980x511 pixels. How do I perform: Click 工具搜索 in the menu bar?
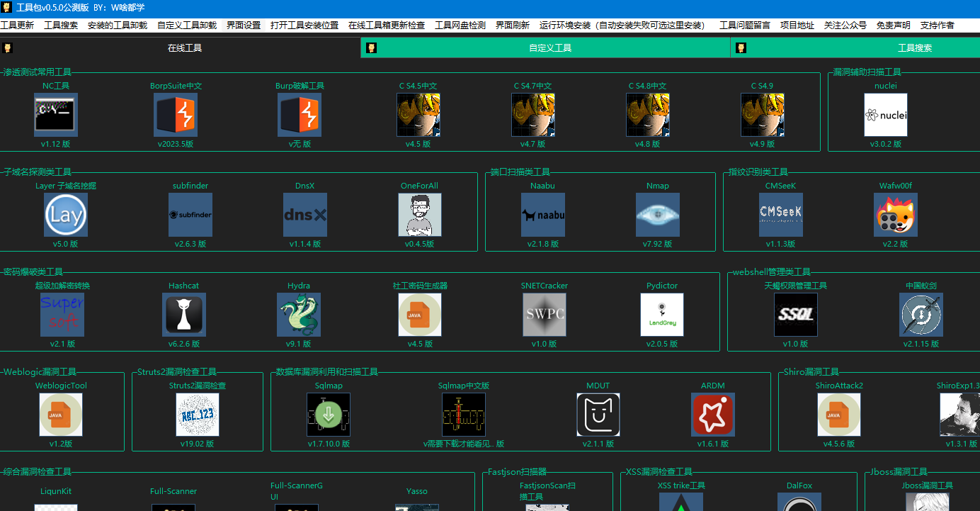(61, 25)
